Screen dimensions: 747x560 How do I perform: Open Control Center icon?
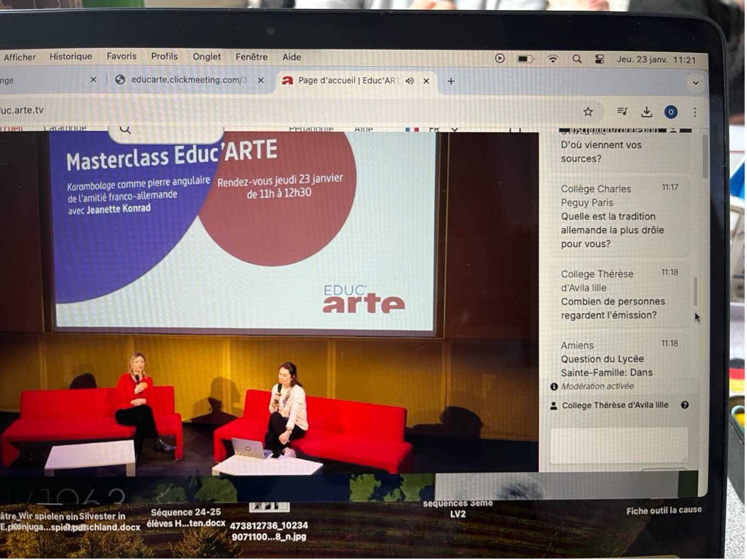click(x=599, y=59)
